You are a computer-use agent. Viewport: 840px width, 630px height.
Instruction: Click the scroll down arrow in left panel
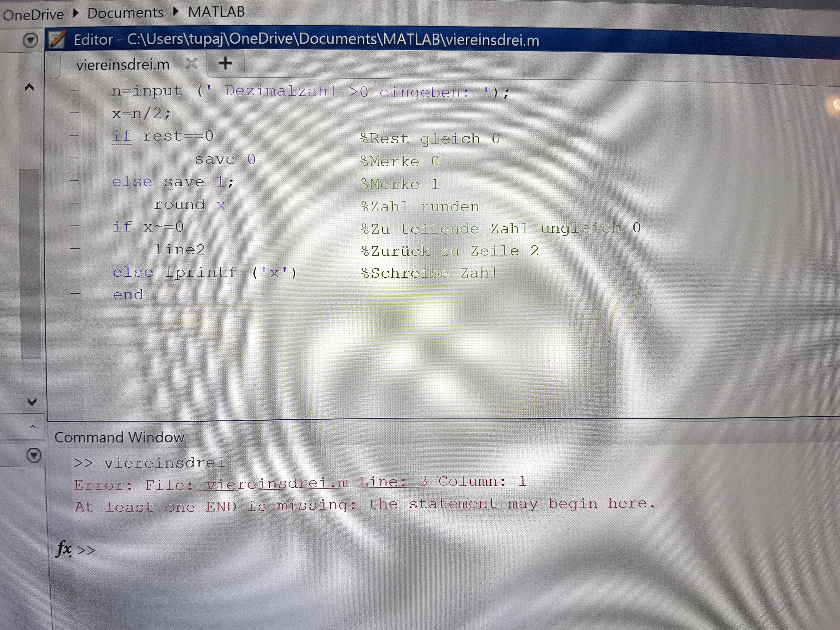coord(32,401)
